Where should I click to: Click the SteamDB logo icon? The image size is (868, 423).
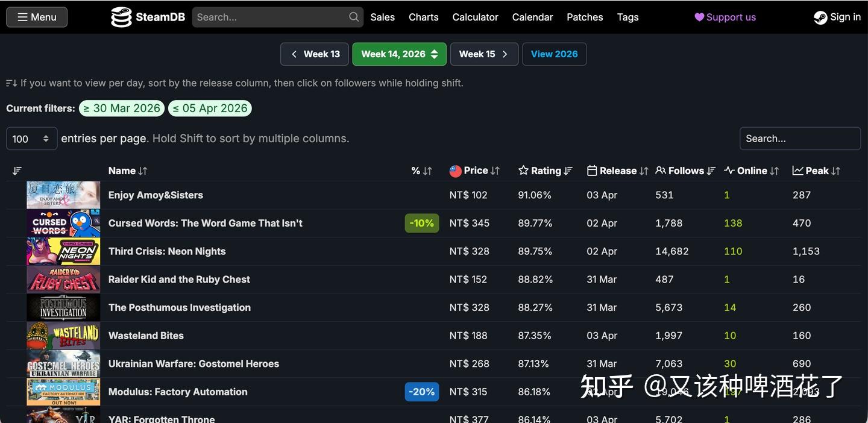click(121, 17)
